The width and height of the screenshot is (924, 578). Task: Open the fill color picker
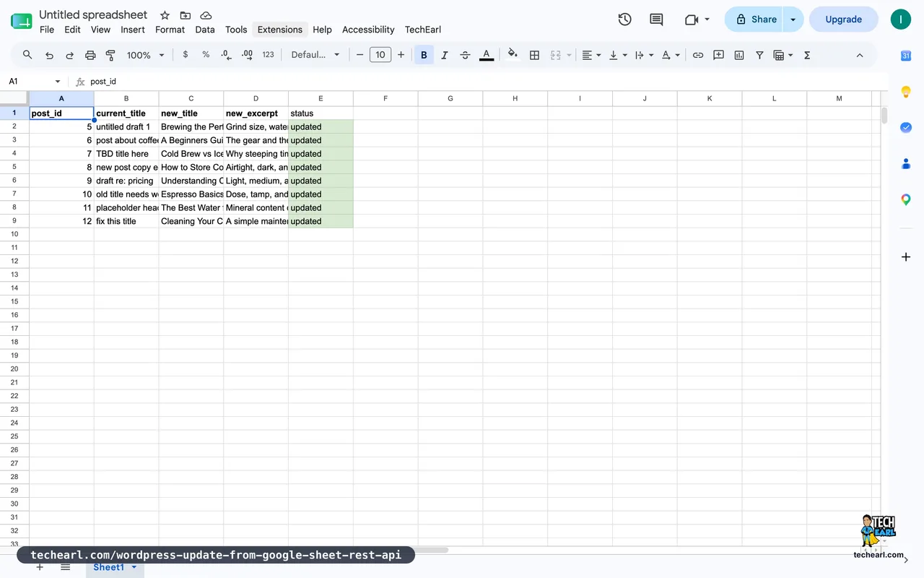513,55
